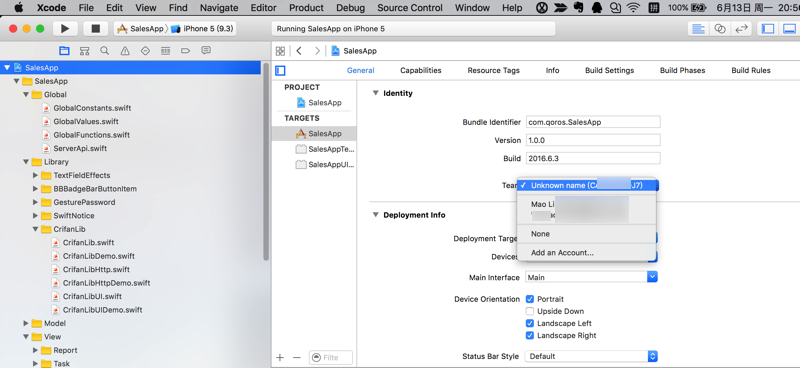The image size is (800, 368).
Task: Switch to the Assistant editor
Action: [x=720, y=29]
